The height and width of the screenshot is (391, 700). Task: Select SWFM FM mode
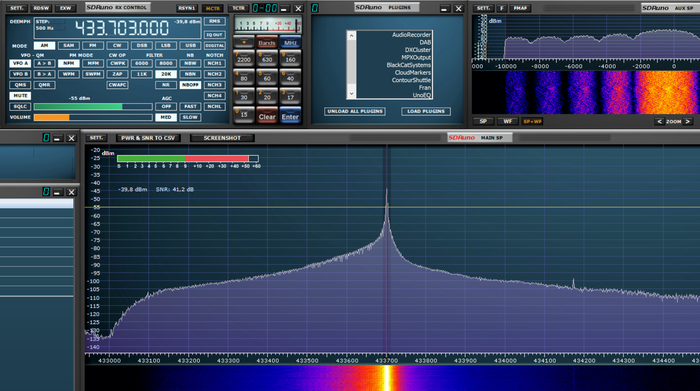click(x=93, y=74)
